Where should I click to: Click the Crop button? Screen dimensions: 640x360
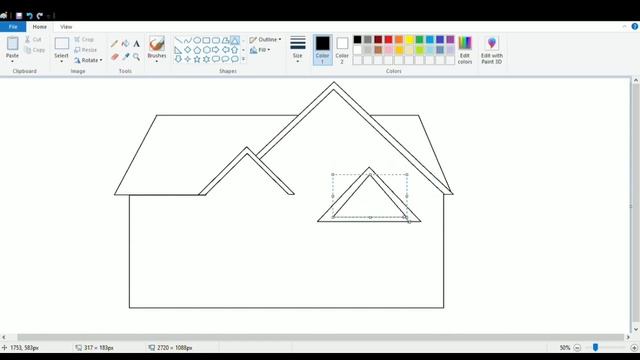pos(84,39)
